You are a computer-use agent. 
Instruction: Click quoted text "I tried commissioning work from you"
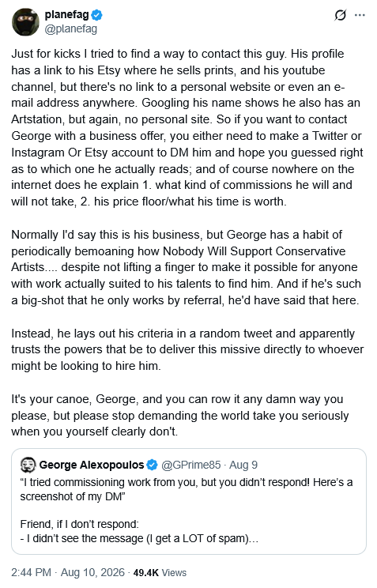[x=108, y=482]
